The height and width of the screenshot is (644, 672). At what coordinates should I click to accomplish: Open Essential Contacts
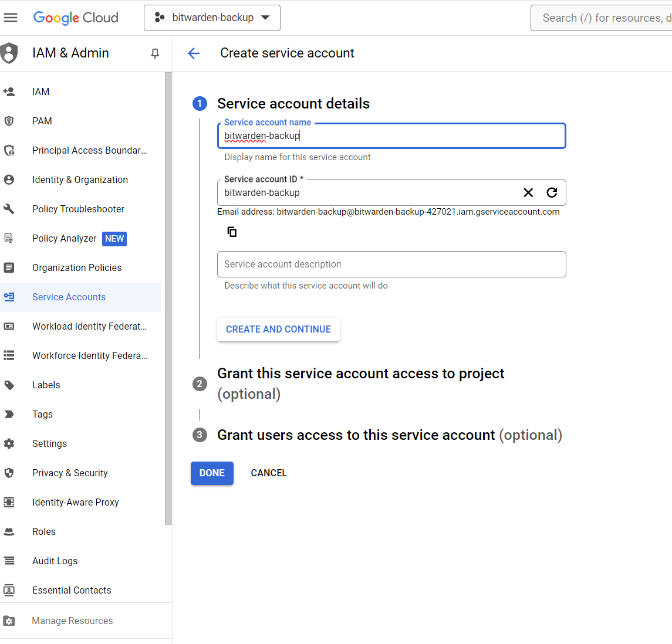click(x=72, y=591)
